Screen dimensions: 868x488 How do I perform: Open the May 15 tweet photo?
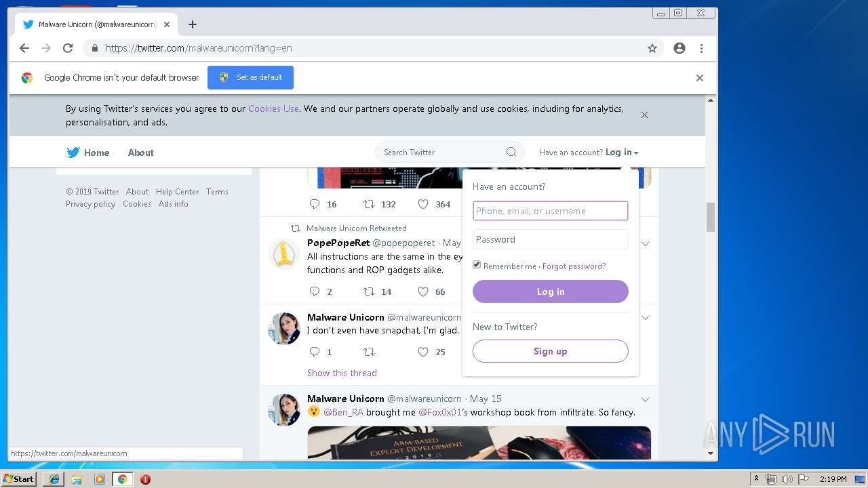(x=479, y=443)
